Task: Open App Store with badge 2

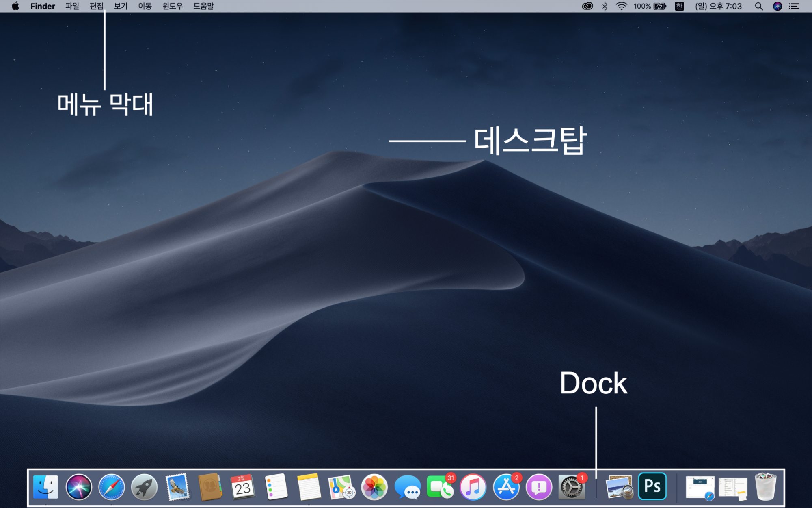Action: (x=506, y=487)
